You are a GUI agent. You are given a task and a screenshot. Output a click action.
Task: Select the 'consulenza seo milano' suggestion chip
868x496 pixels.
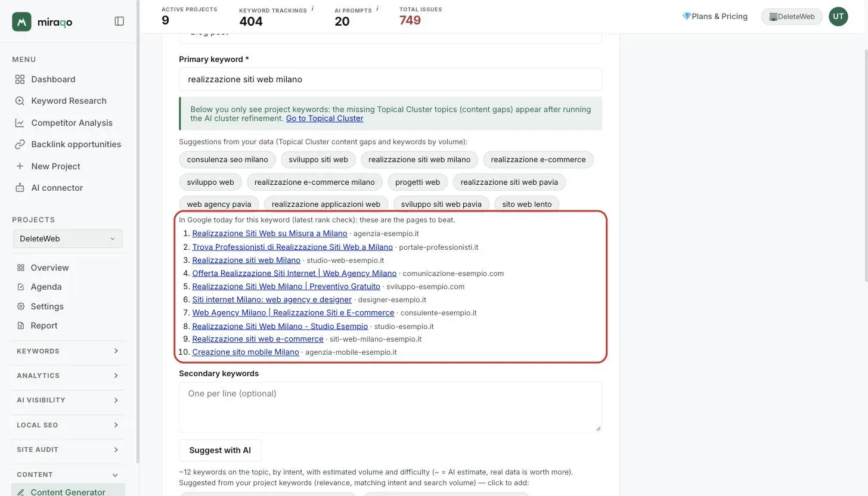pos(227,160)
